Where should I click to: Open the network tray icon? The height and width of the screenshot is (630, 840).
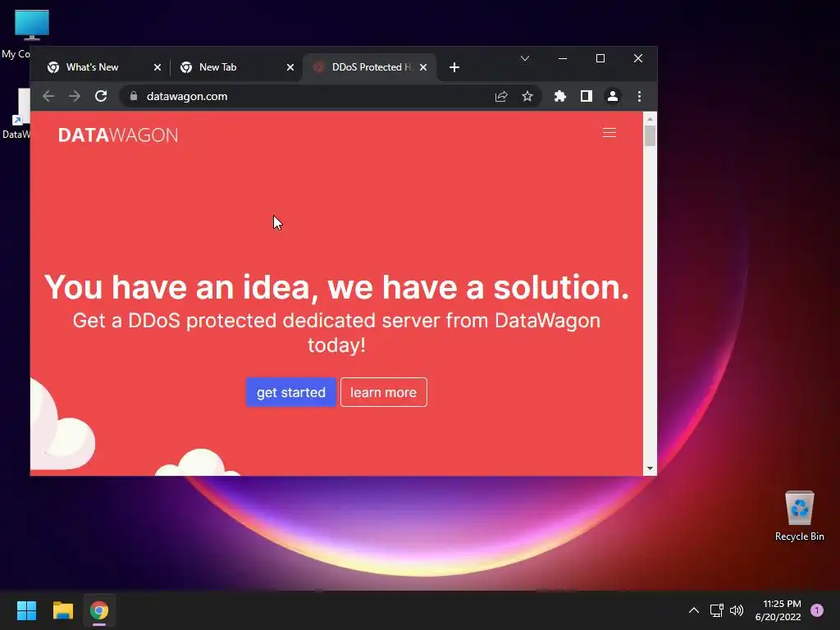(716, 610)
